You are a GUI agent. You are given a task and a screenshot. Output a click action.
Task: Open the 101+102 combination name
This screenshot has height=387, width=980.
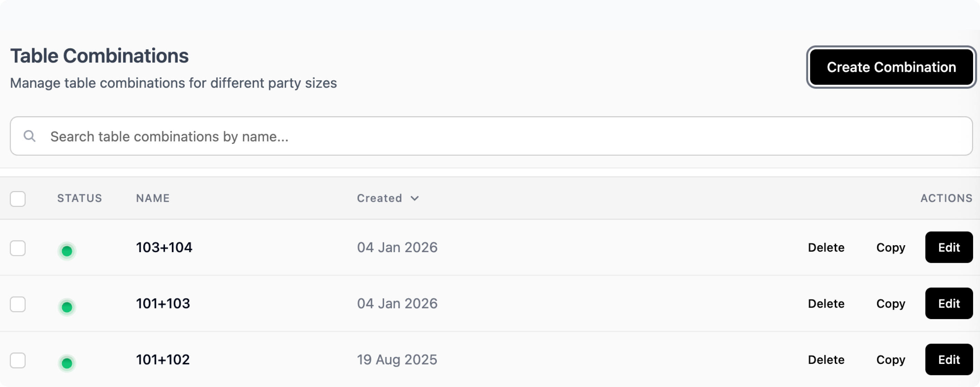[x=163, y=360]
